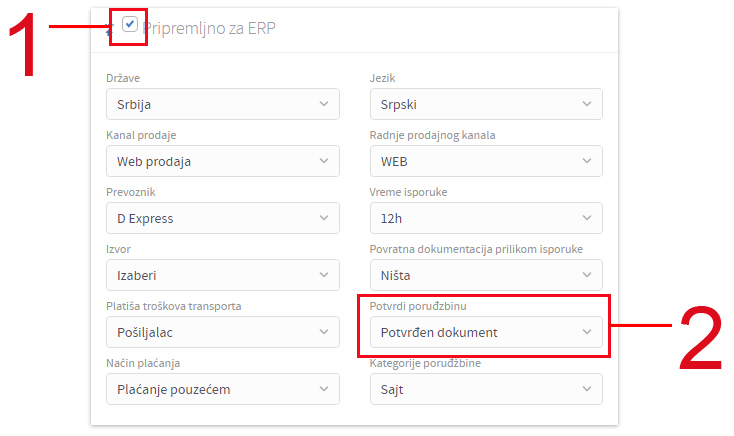Click the chevron arrow in Srbija field
Viewport: 734px width, 436px height.
coord(324,104)
